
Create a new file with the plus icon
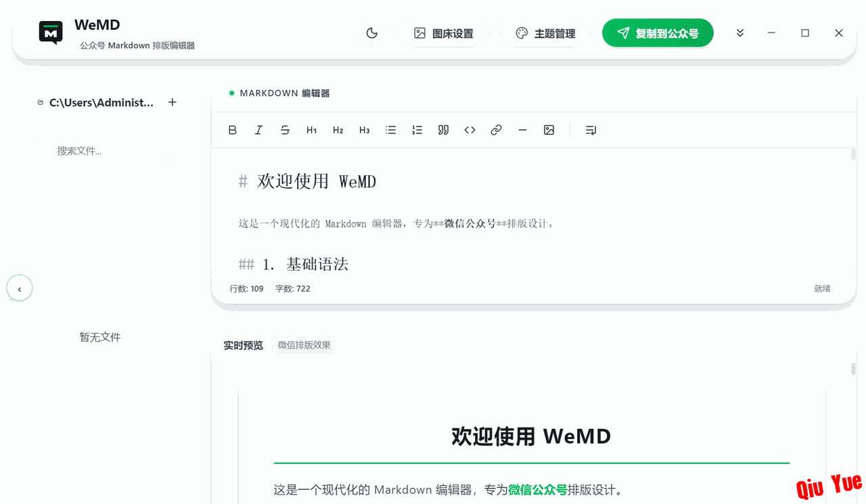click(x=173, y=102)
